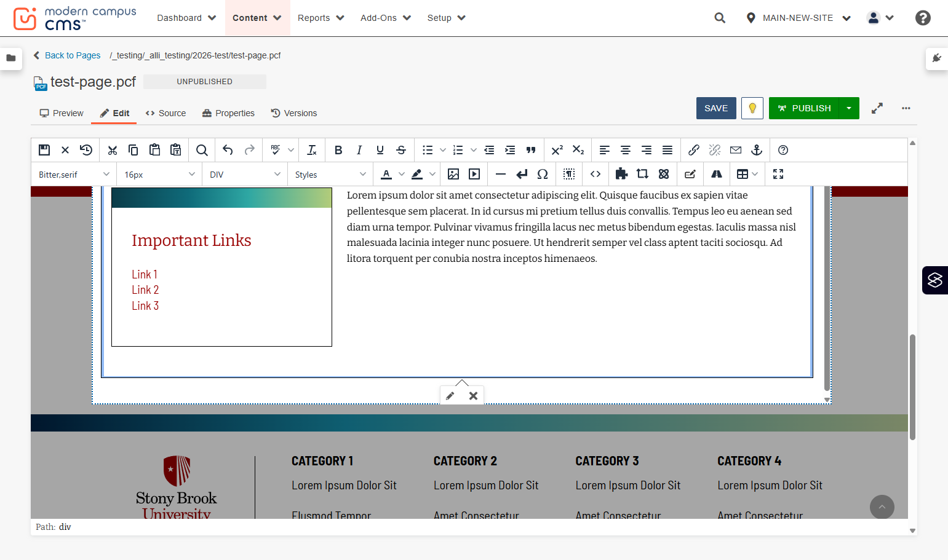This screenshot has height=560, width=948.
Task: Toggle editor fullscreen mode
Action: point(778,174)
